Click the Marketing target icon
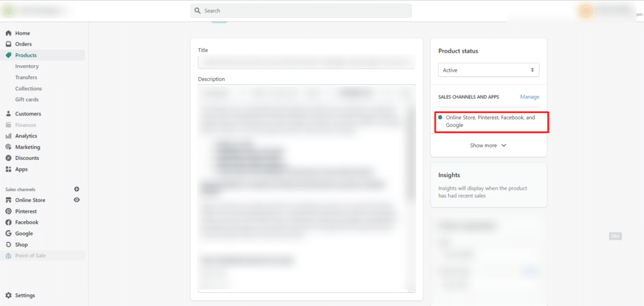 point(8,147)
